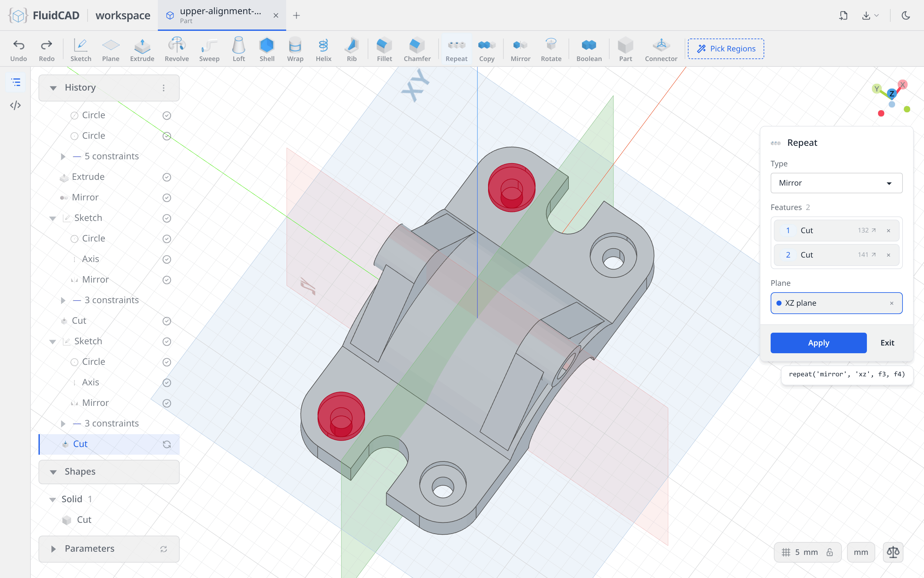Change units with the mm button
Viewport: 924px width, 578px height.
(x=860, y=552)
